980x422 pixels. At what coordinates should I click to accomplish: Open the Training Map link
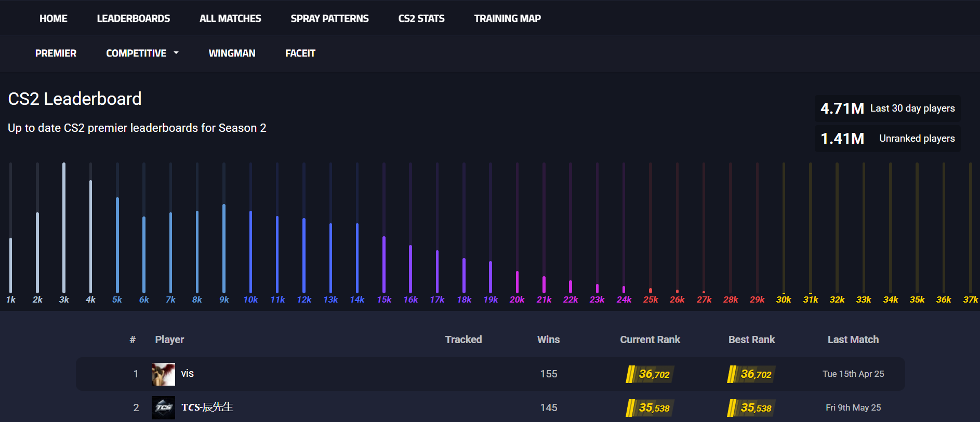pyautogui.click(x=507, y=18)
